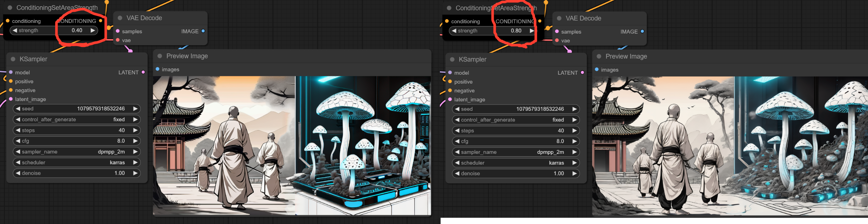The width and height of the screenshot is (868, 224).
Task: Collapse the right VAE Decode node via title dot
Action: tap(559, 18)
